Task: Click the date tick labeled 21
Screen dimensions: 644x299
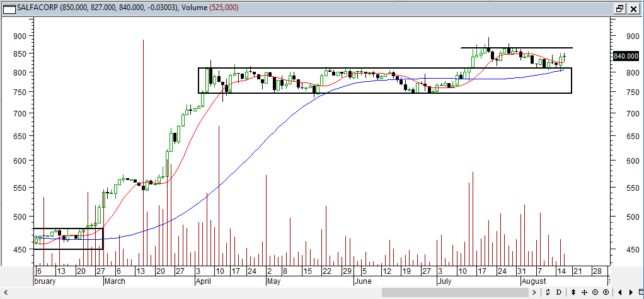Action: 578,271
